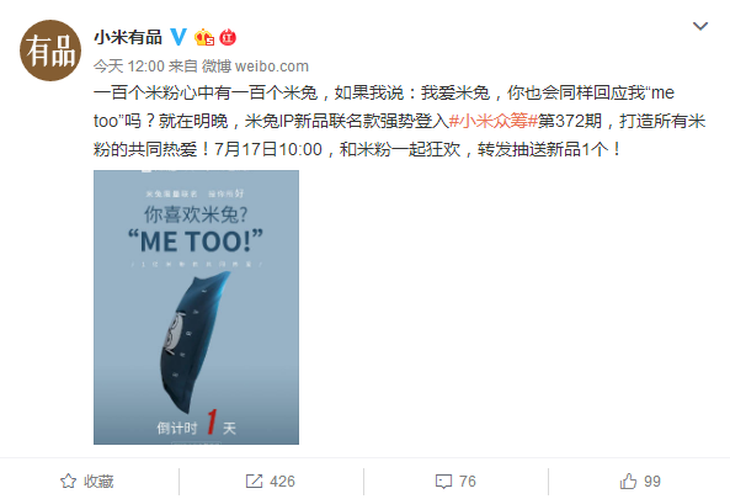Open reposts showing 426 count
Screen dimensions: 730x499
tap(270, 481)
